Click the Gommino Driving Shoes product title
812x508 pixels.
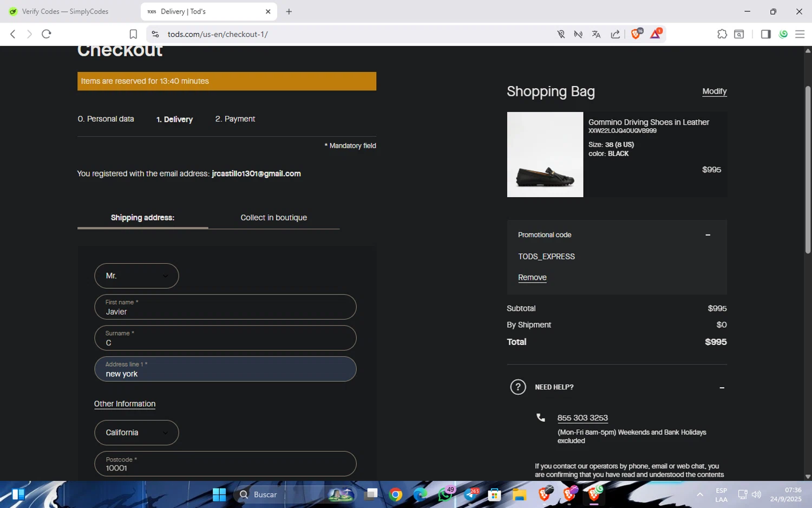coord(649,122)
